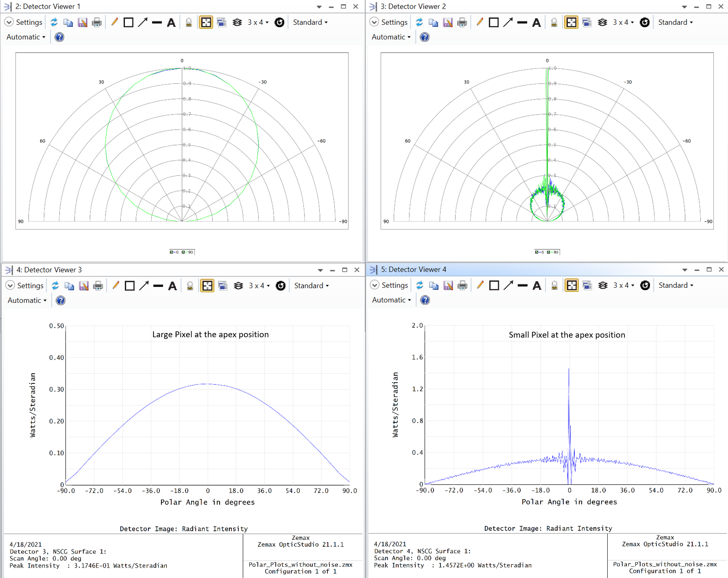Toggle active cursor button in Detector Viewer 3

point(207,286)
